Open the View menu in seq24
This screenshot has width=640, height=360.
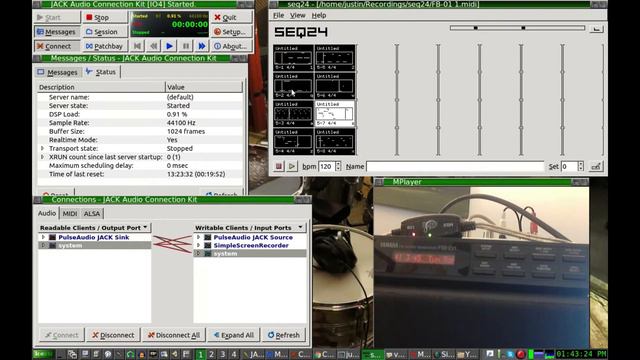pos(298,15)
